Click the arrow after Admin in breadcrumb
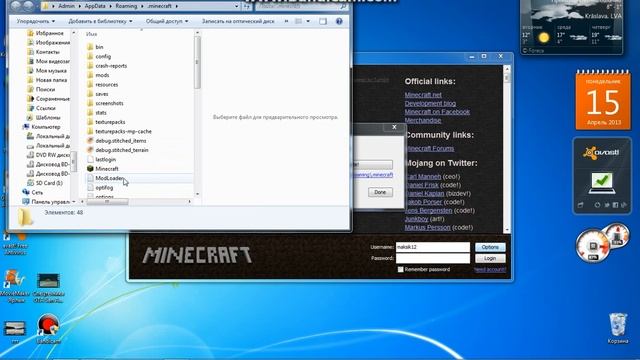The height and width of the screenshot is (360, 640). coord(80,6)
